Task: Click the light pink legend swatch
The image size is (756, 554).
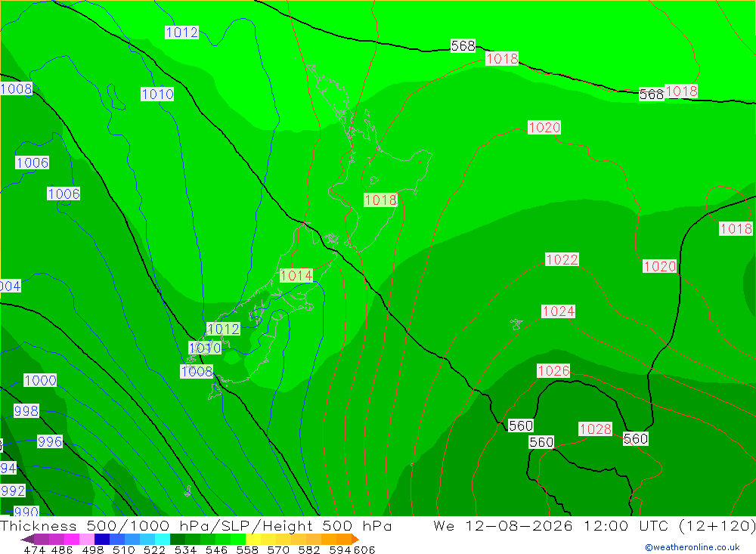Action: coord(87,539)
